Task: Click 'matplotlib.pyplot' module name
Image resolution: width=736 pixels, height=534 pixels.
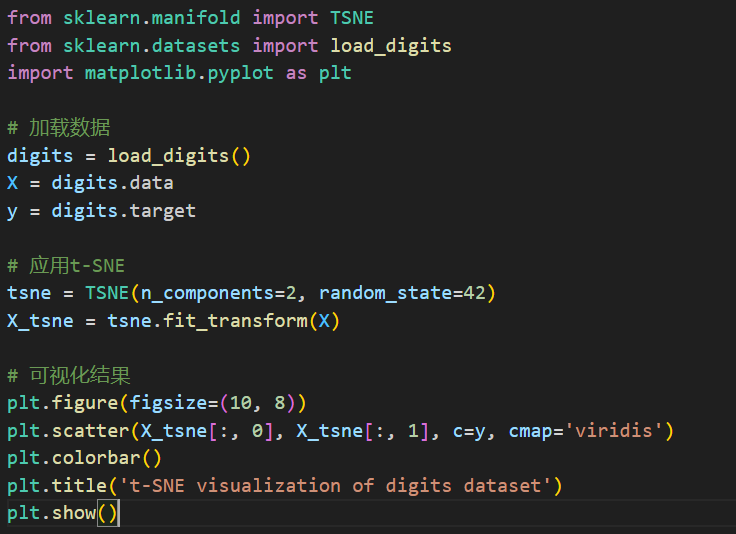Action: (179, 73)
